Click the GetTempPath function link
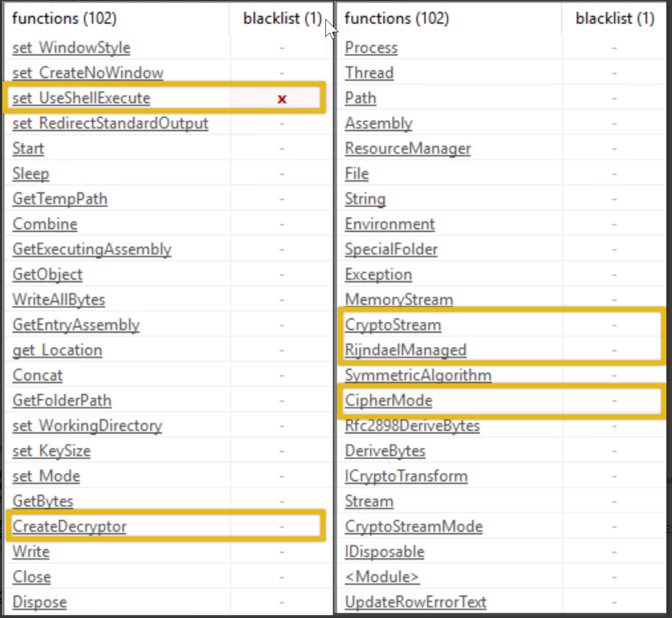The height and width of the screenshot is (618, 672). (x=60, y=199)
